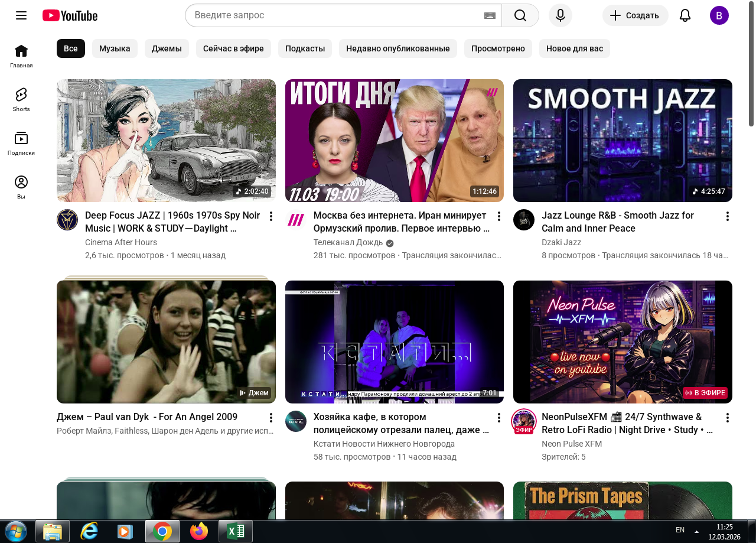Open Джем – Paul van Dyk title
Viewport: 756px width, 543px height.
147,417
